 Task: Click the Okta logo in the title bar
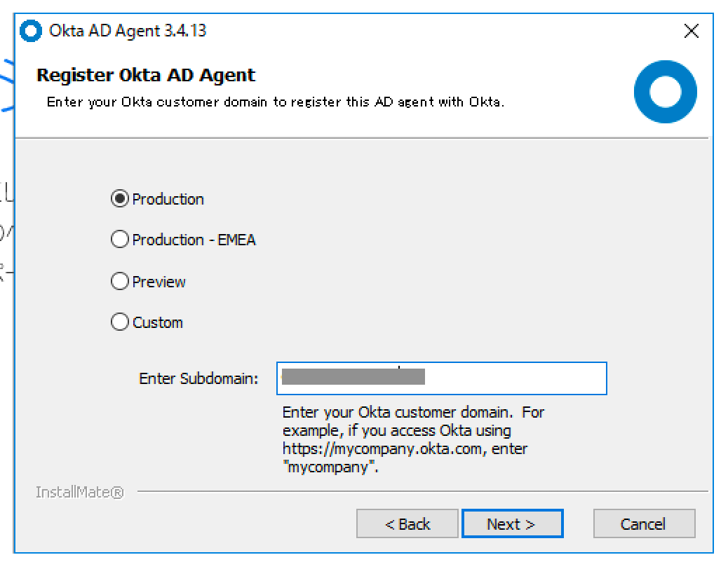[x=29, y=30]
